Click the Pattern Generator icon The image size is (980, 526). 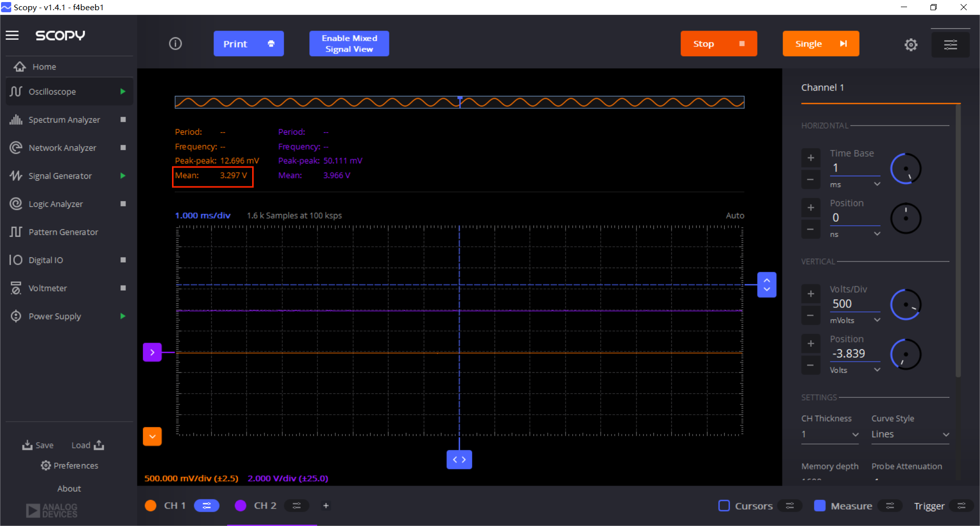coord(16,232)
